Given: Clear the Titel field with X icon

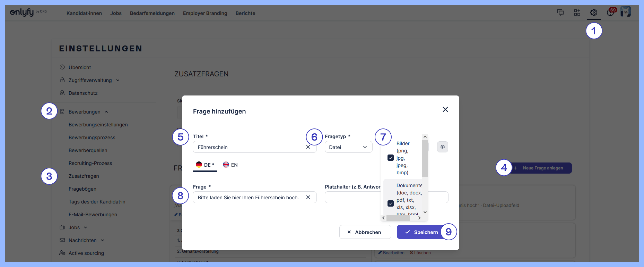Looking at the screenshot, I should [308, 147].
